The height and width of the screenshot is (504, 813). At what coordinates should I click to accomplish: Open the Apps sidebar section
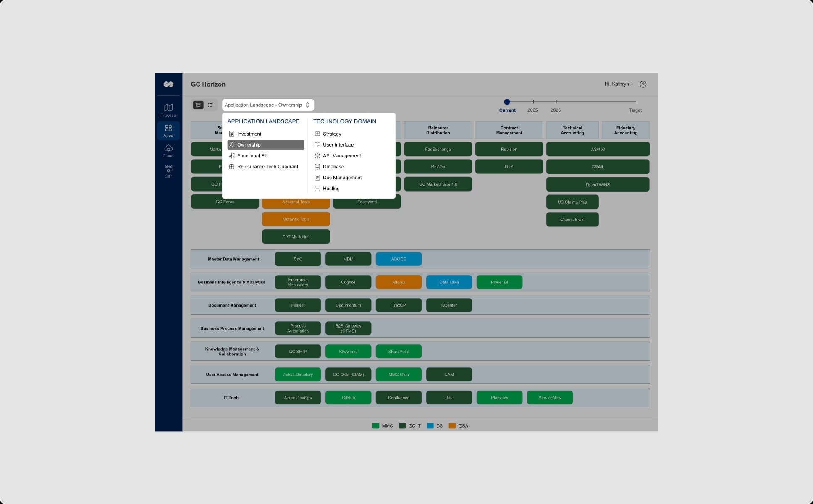[168, 131]
